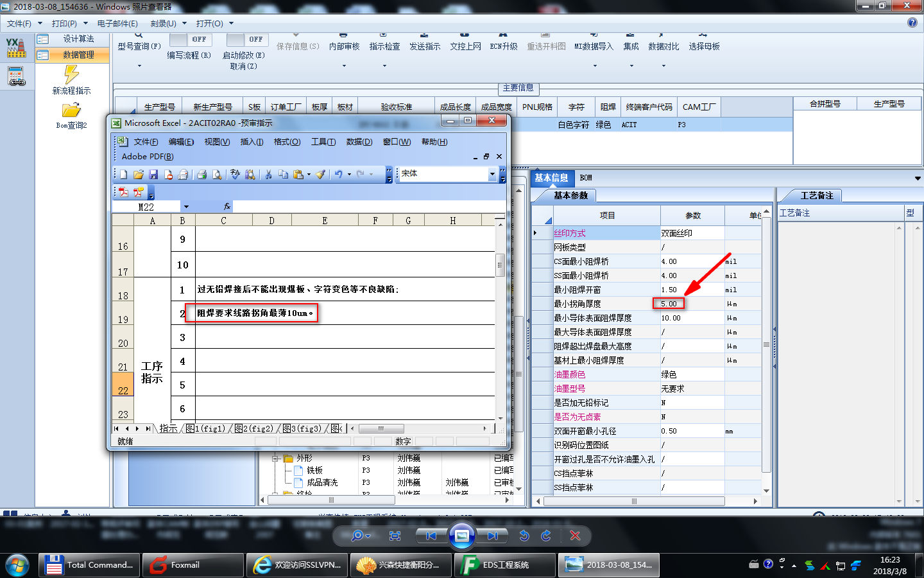This screenshot has height=578, width=924.
Task: Click the fit-to-window icon in photo viewer
Action: [x=395, y=536]
